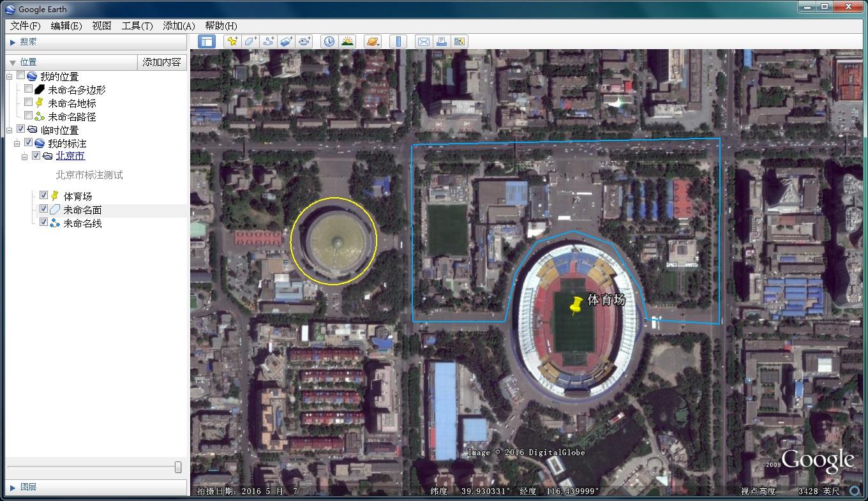868x501 pixels.
Task: Collapse the 我的位置 tree node
Action: 10,76
